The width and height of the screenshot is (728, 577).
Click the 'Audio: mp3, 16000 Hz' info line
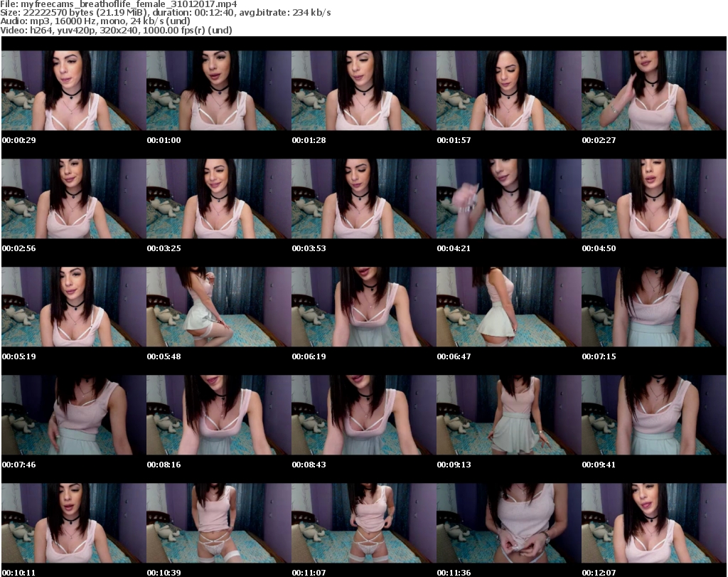tap(95, 21)
